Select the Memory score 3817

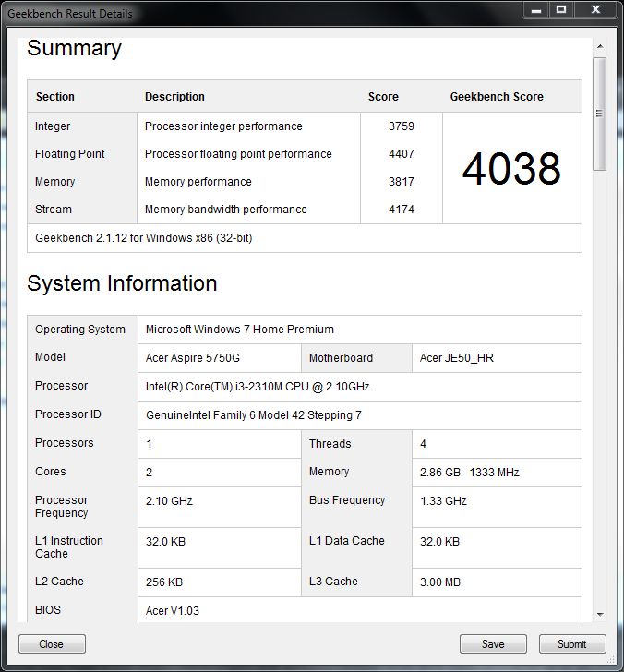[x=402, y=181]
